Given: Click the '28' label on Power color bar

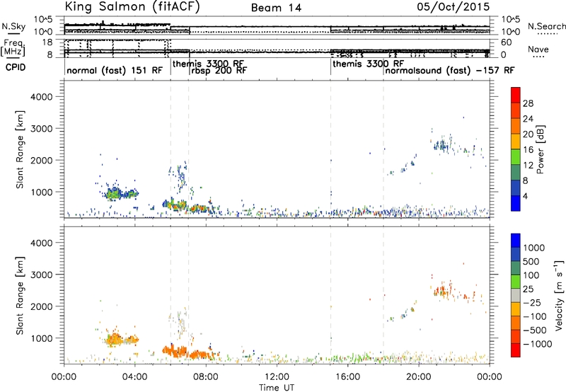Looking at the screenshot, I should [528, 103].
